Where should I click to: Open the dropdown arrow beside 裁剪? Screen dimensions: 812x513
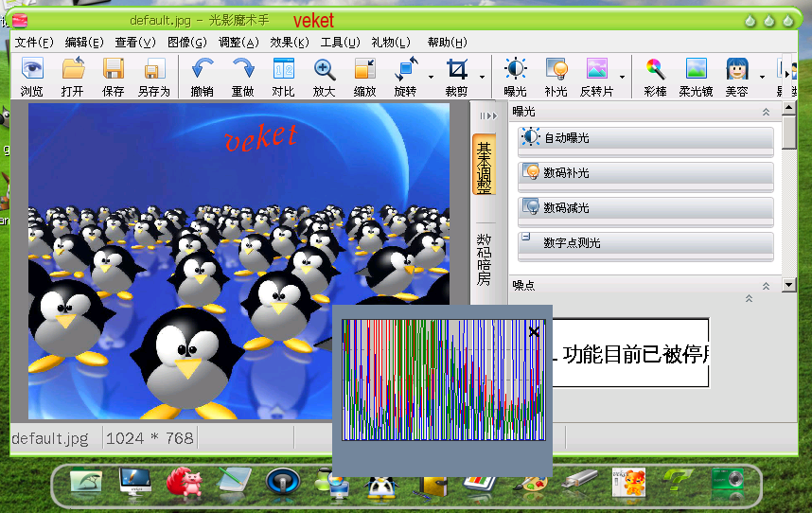click(482, 77)
